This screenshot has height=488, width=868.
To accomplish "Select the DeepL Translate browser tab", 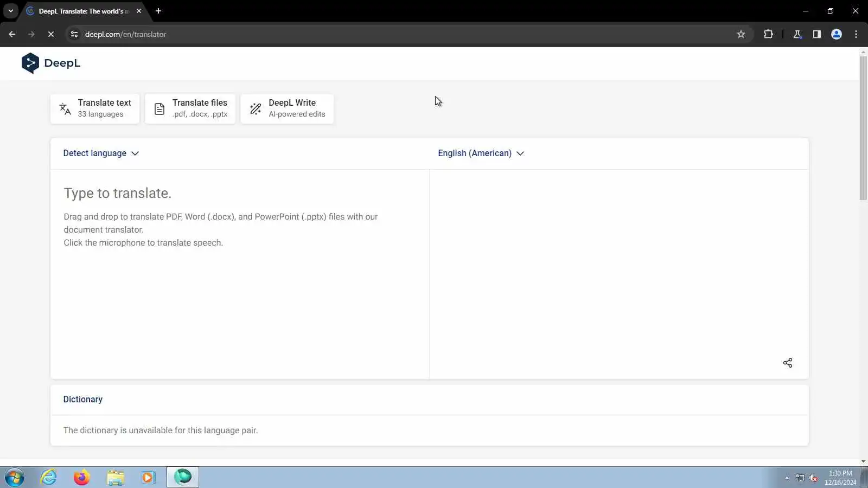I will point(84,11).
